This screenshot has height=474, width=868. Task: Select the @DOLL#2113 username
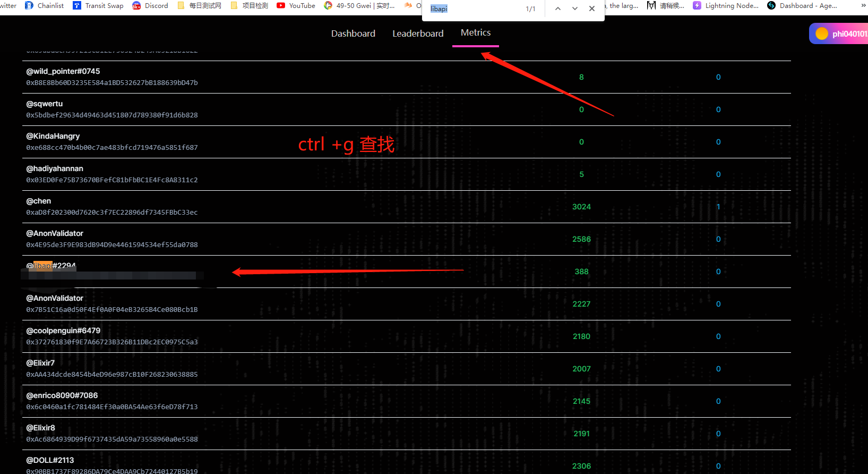pos(50,460)
